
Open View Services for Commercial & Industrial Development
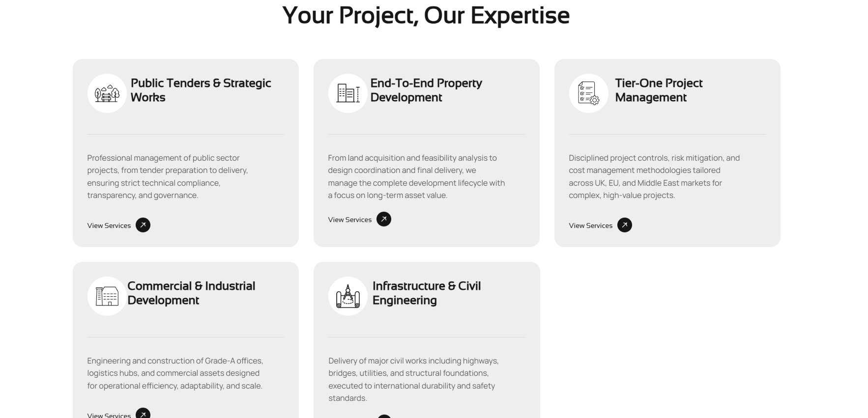click(x=109, y=415)
